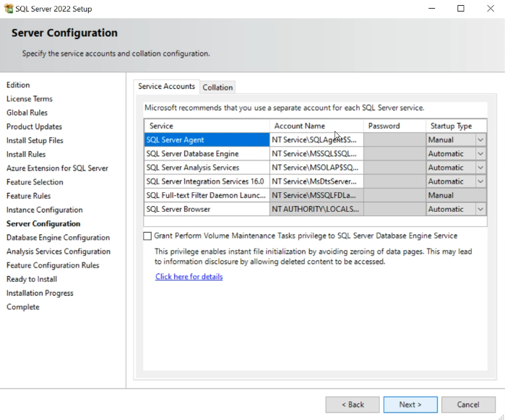Open Startup Type dropdown for SQL Server Browser
Viewport: 505px width, 420px height.
[480, 209]
